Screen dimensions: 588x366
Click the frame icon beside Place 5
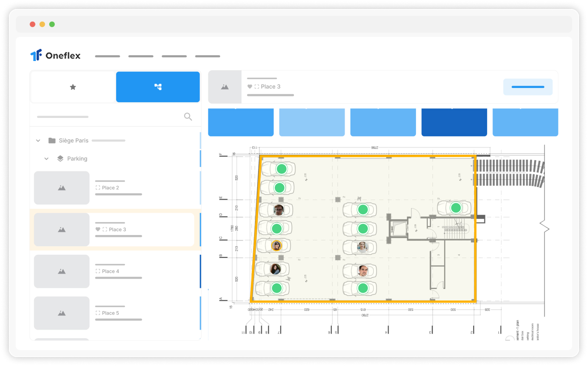pyautogui.click(x=98, y=313)
